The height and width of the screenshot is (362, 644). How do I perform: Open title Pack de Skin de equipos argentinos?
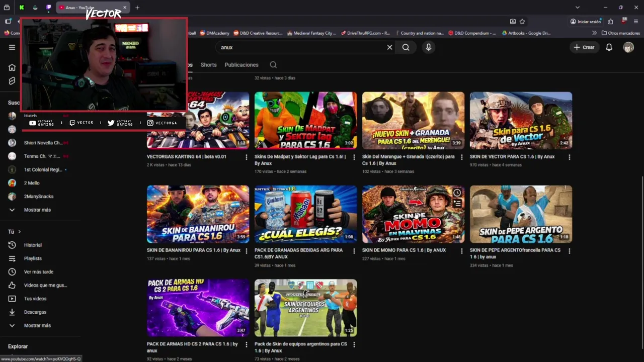[300, 347]
